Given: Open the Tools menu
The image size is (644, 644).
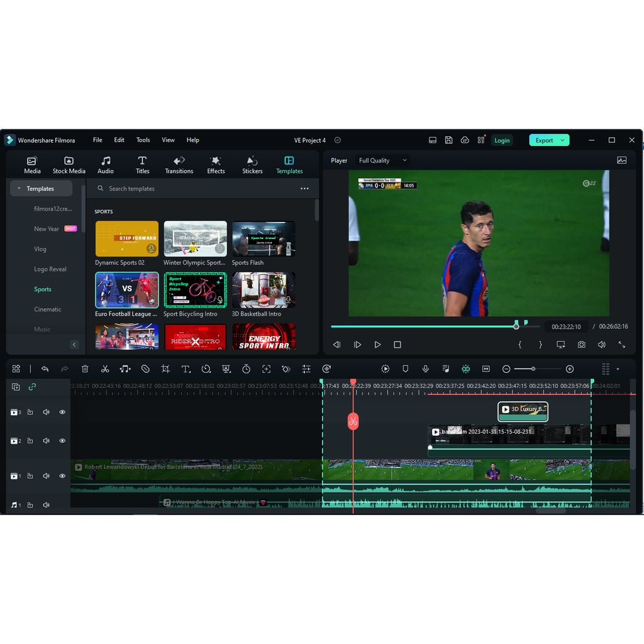Looking at the screenshot, I should (143, 140).
